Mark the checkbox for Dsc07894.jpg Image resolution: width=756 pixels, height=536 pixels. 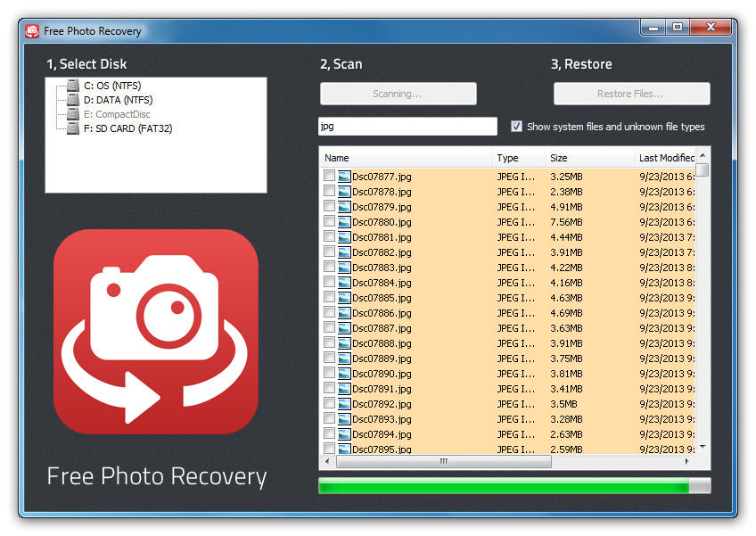pyautogui.click(x=329, y=433)
